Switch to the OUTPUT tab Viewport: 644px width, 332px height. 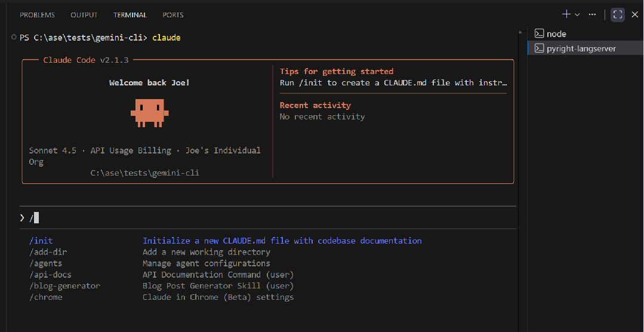pos(84,15)
